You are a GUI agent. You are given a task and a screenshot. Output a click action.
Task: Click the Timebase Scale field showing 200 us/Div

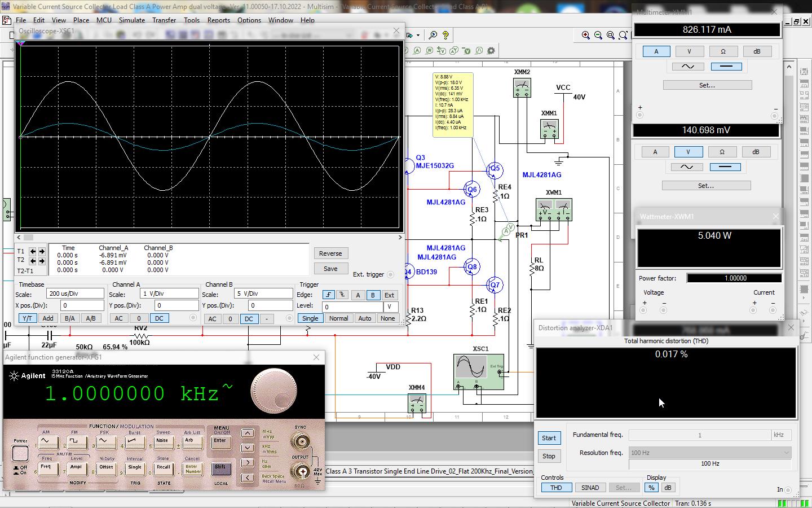(75, 294)
